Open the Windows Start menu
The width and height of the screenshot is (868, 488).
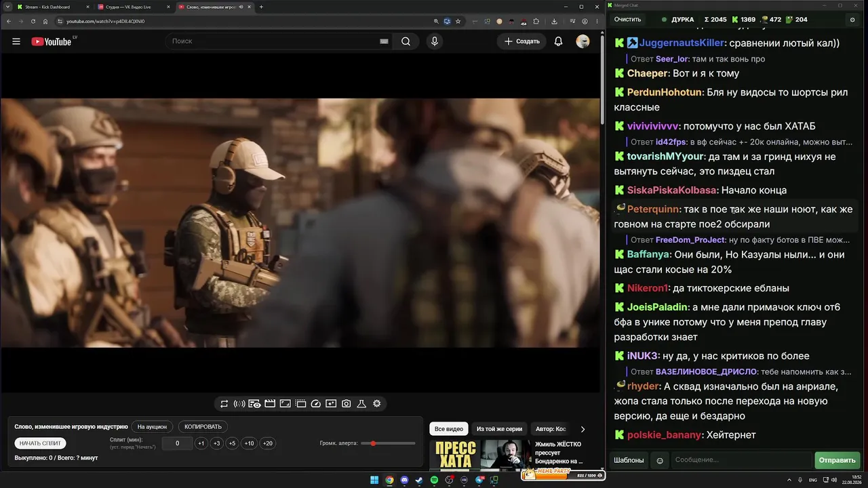point(374,481)
